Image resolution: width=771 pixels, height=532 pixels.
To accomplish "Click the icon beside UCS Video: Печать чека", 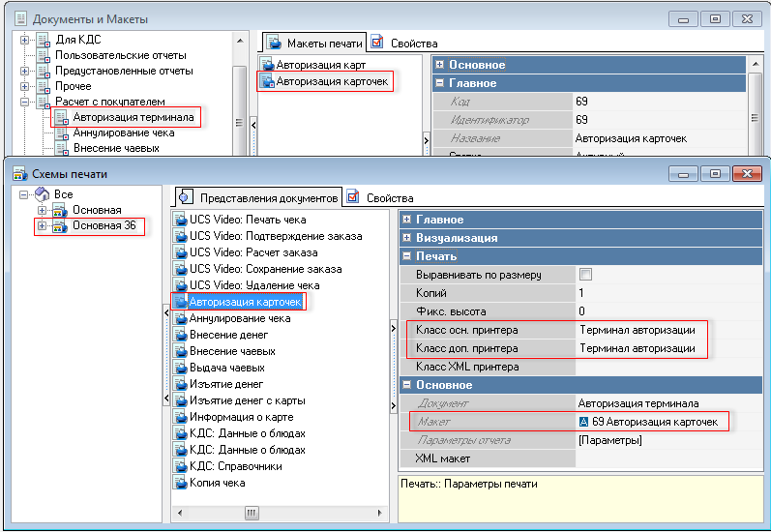I will [180, 220].
